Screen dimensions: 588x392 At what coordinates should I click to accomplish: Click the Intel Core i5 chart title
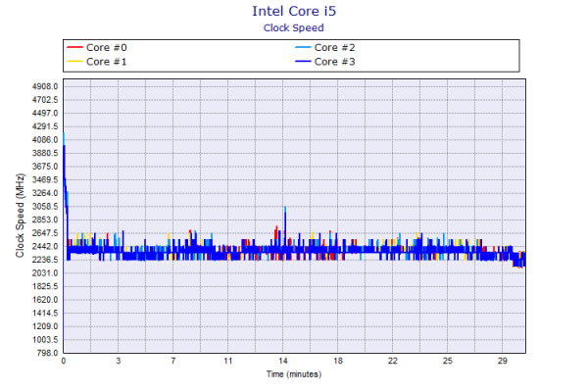pos(294,11)
